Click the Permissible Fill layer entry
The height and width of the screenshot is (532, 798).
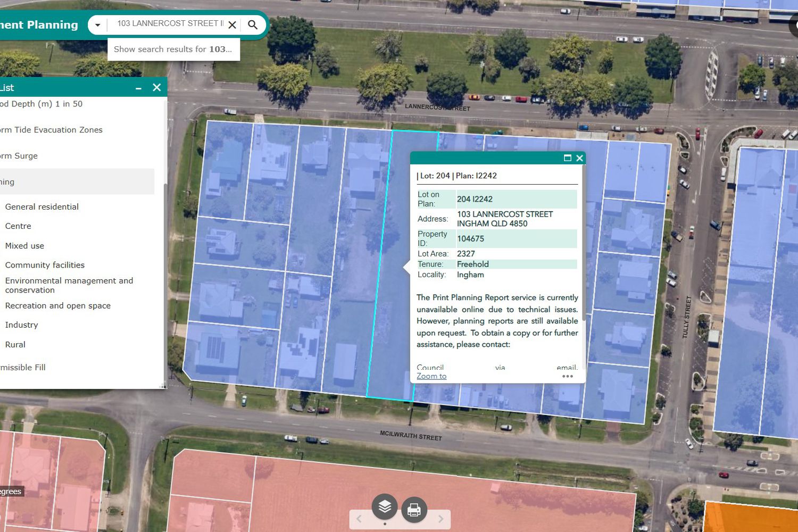[x=23, y=368]
